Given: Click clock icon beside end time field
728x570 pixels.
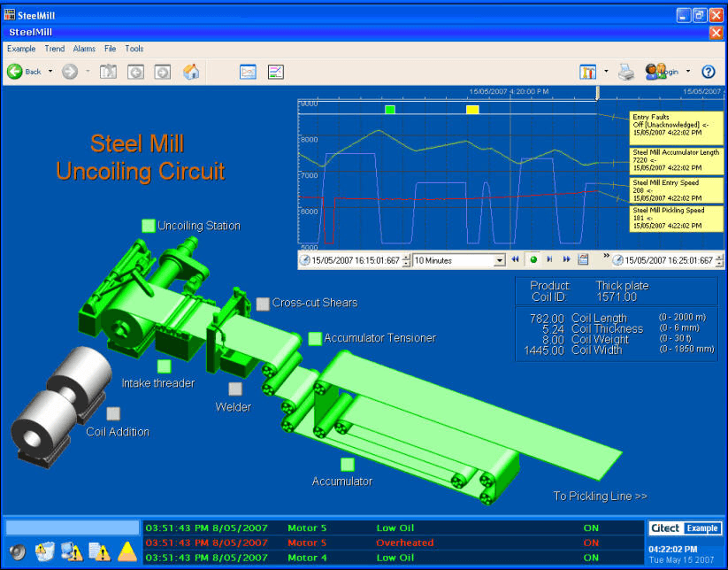Looking at the screenshot, I should 617,260.
